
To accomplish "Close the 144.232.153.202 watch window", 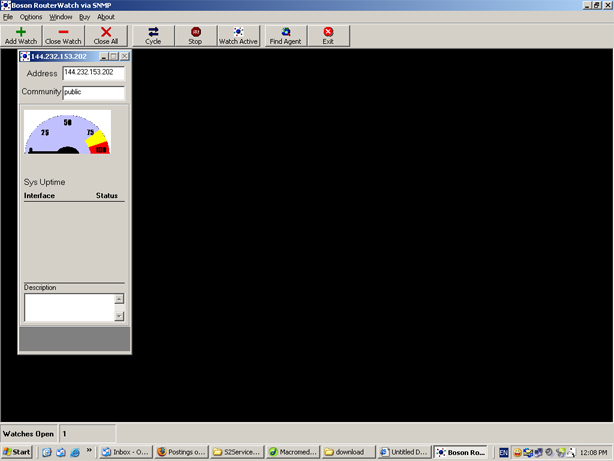I will click(125, 56).
